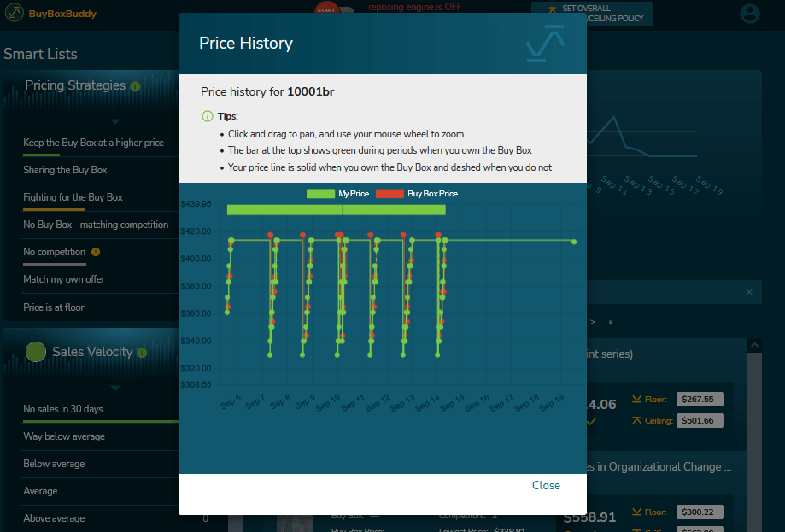Dismiss the background panel with the X icon
Viewport: 785px width, 532px height.
click(749, 292)
